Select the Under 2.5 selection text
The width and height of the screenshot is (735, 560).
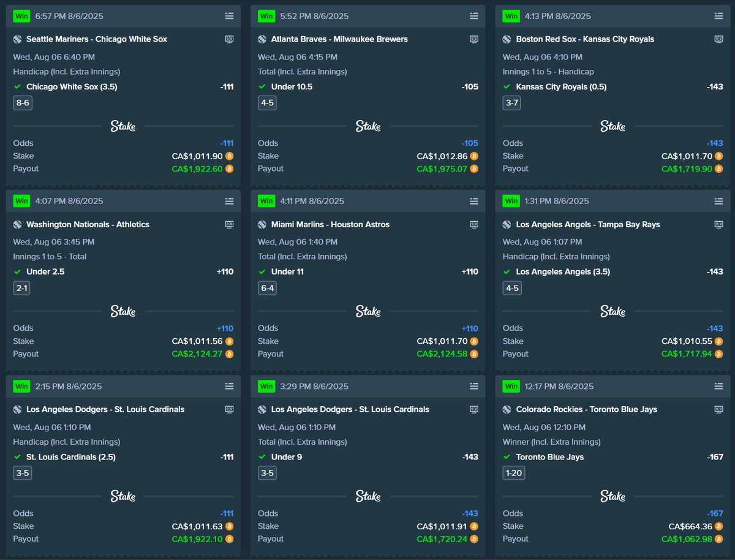(44, 272)
